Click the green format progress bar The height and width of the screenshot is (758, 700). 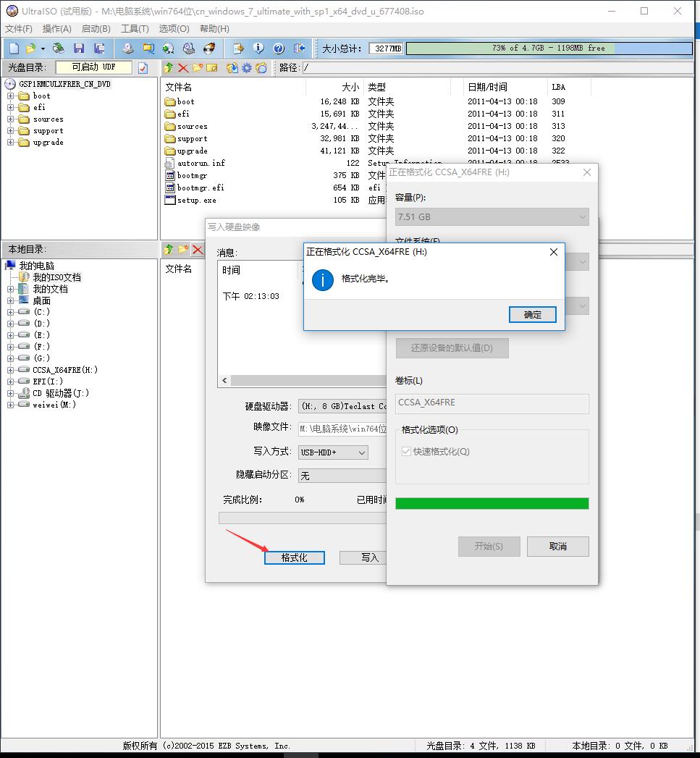click(492, 503)
